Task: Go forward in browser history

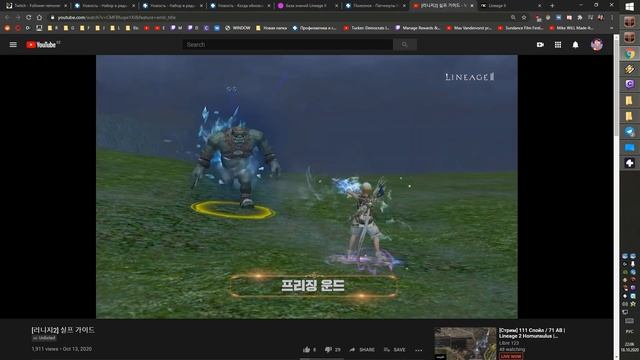Action: tap(18, 18)
